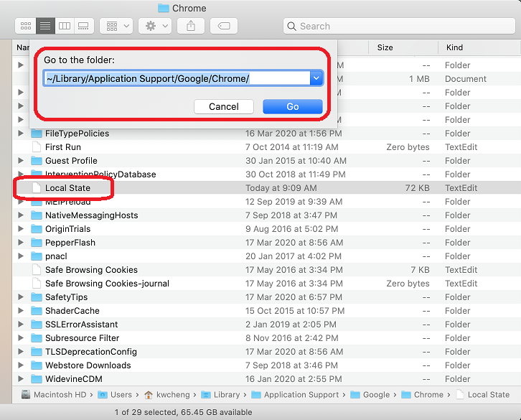Click the SafetyTips folder icon

[36, 297]
